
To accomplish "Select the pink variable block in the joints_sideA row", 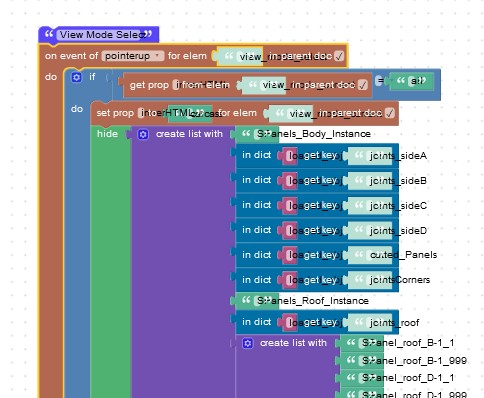I will tap(290, 156).
